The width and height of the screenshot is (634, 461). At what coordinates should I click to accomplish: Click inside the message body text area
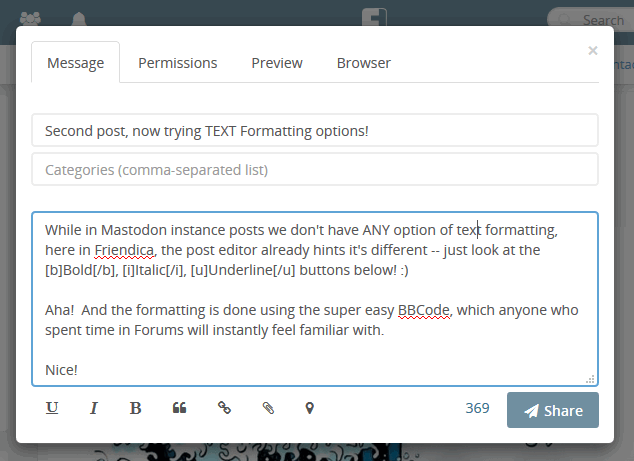click(315, 299)
